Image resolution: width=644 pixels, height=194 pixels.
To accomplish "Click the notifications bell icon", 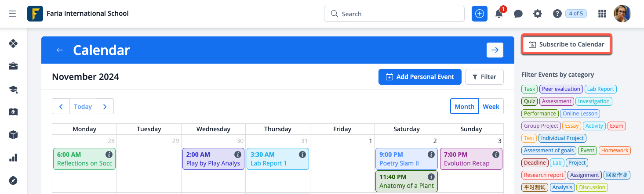I will point(499,14).
